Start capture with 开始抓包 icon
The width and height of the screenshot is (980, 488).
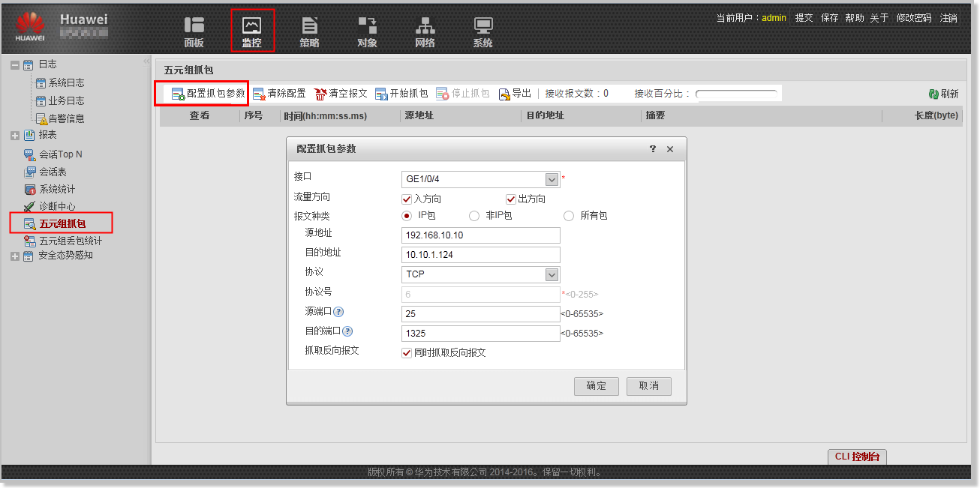(381, 94)
